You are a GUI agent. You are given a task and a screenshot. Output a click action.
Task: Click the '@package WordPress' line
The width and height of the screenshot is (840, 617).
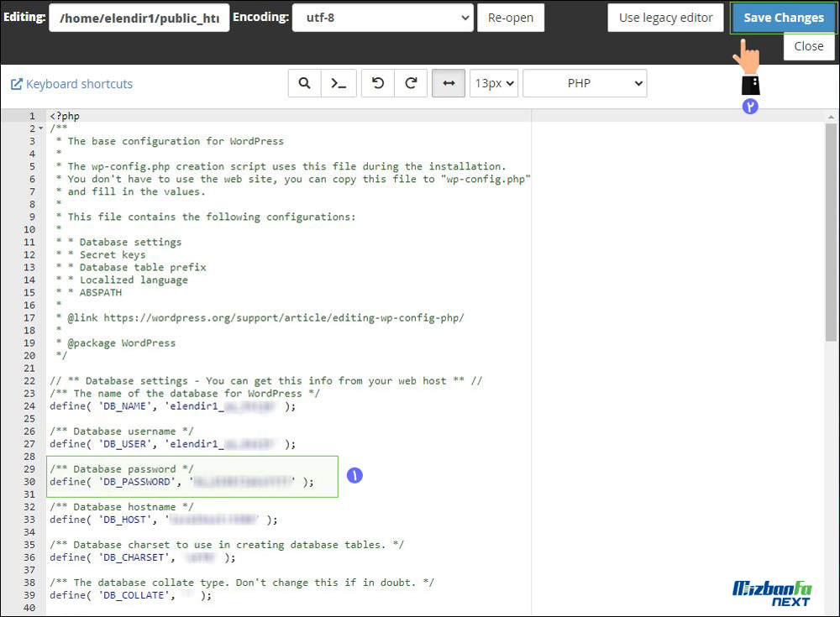point(116,343)
